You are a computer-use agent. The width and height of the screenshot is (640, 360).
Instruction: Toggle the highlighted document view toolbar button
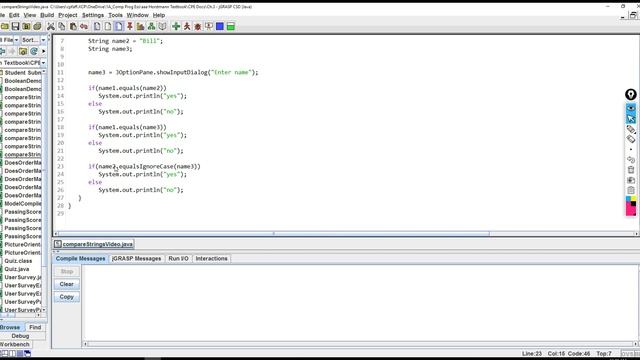(x=119, y=27)
